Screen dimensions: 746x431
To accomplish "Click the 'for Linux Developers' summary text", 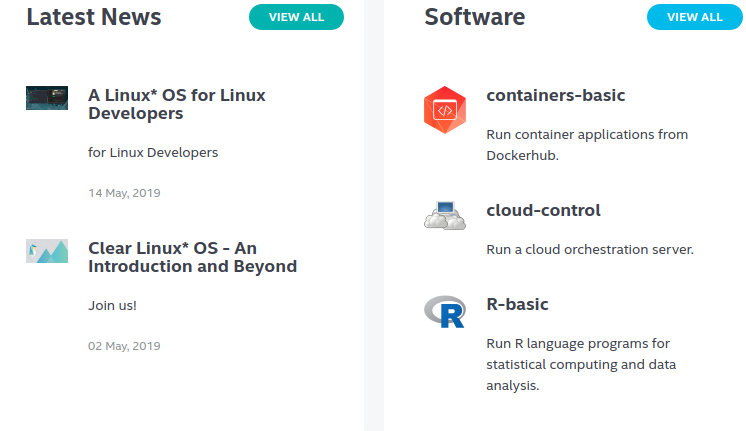I will (153, 153).
